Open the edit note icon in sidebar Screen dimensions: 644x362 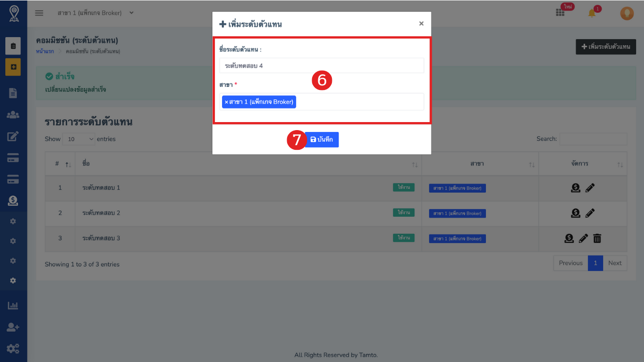(x=13, y=136)
